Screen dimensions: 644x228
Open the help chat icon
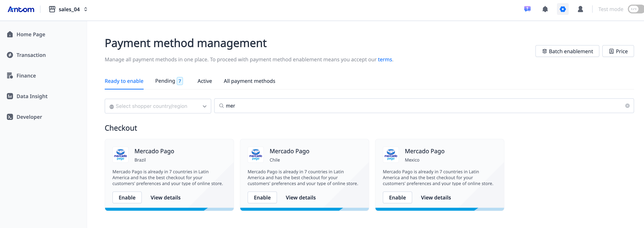(x=527, y=9)
